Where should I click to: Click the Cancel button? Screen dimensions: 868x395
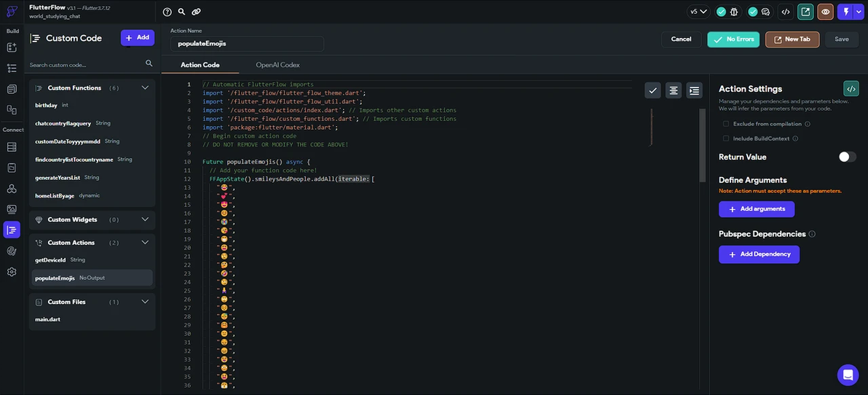(682, 39)
